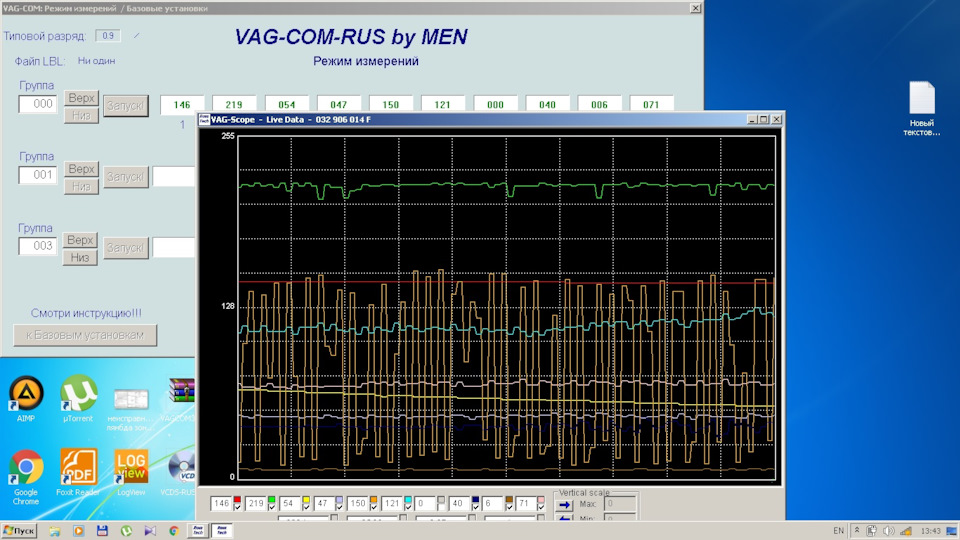Switch to the active Ross-Tech taskbar window

(222, 531)
